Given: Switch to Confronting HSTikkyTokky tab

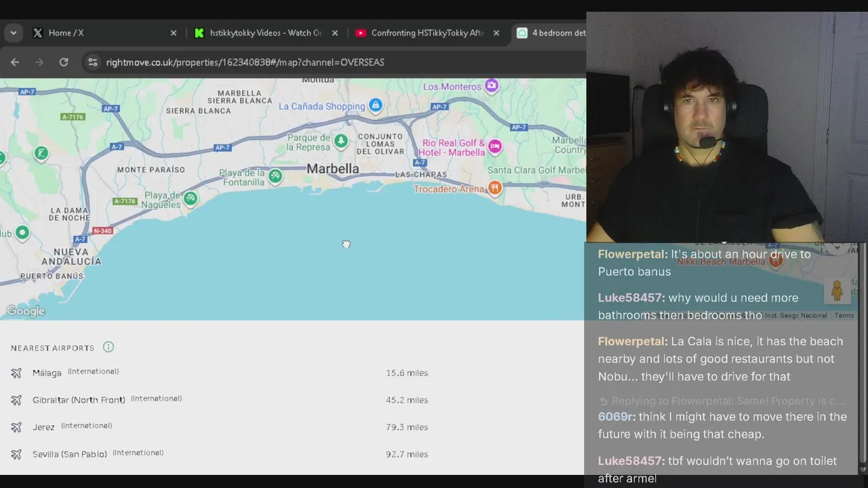Looking at the screenshot, I should (427, 33).
